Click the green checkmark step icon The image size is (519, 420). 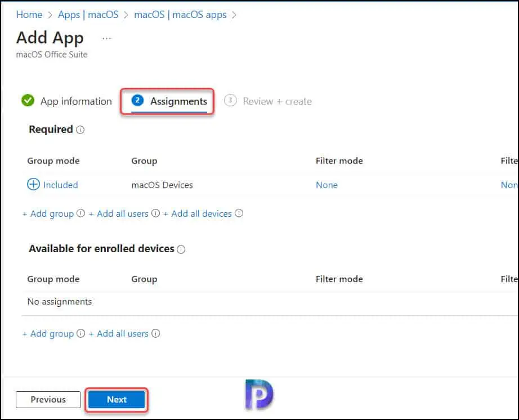(28, 100)
